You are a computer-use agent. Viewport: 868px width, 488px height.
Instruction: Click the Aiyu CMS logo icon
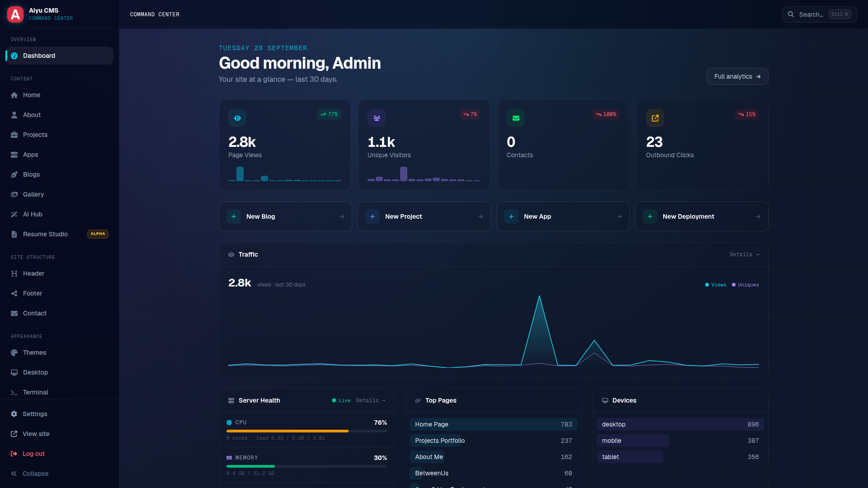tap(15, 14)
